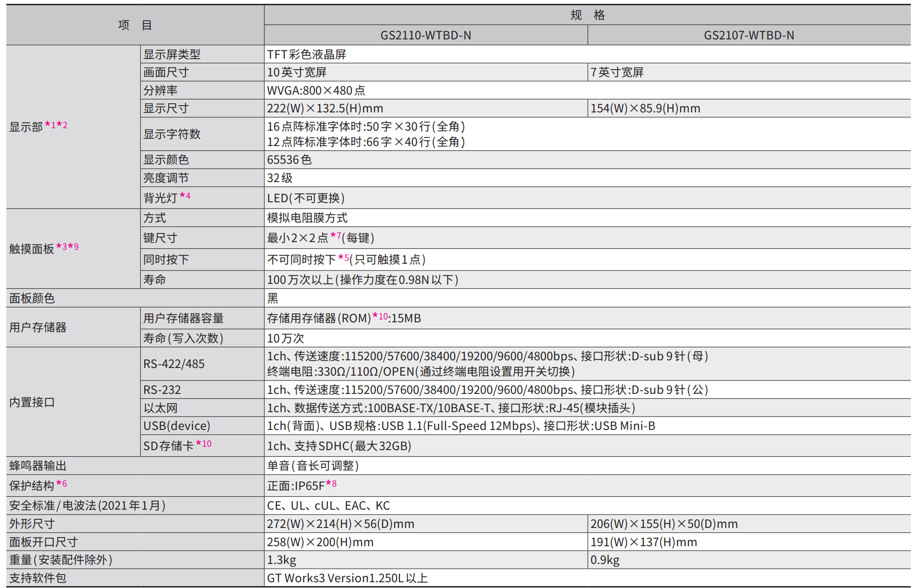Viewport: 922px width, 588px height.
Task: Click the CE、UL、cUL、EAC、KC value
Action: [x=328, y=505]
